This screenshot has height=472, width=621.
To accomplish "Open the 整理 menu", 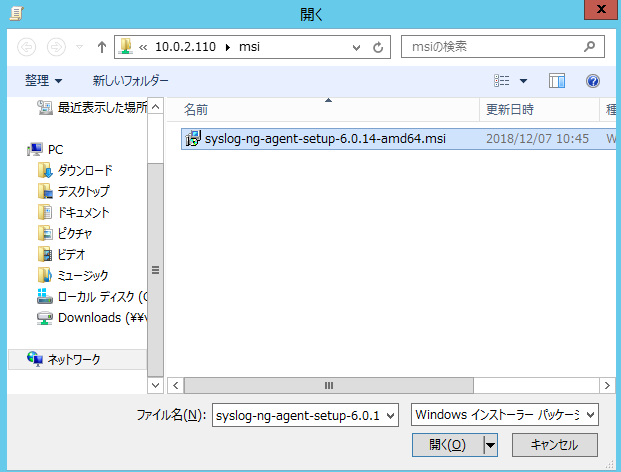I will [44, 80].
